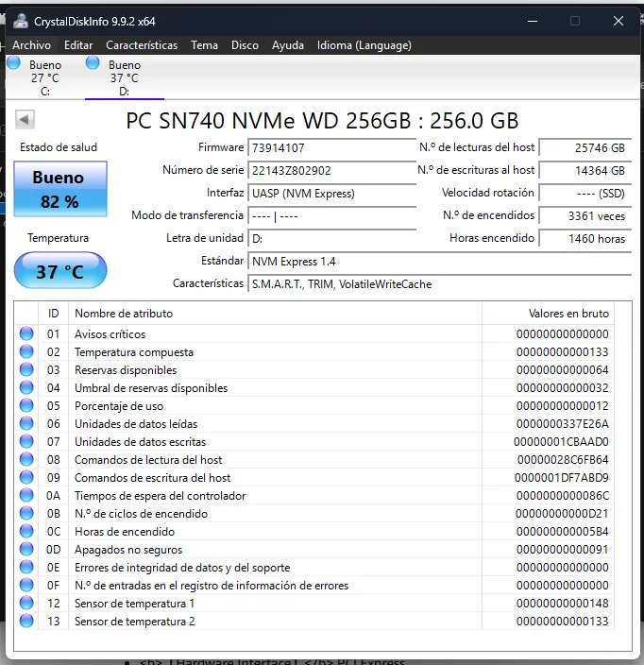The image size is (644, 665).
Task: Click status orb for Umbral de reservas disponibles
Action: click(26, 387)
